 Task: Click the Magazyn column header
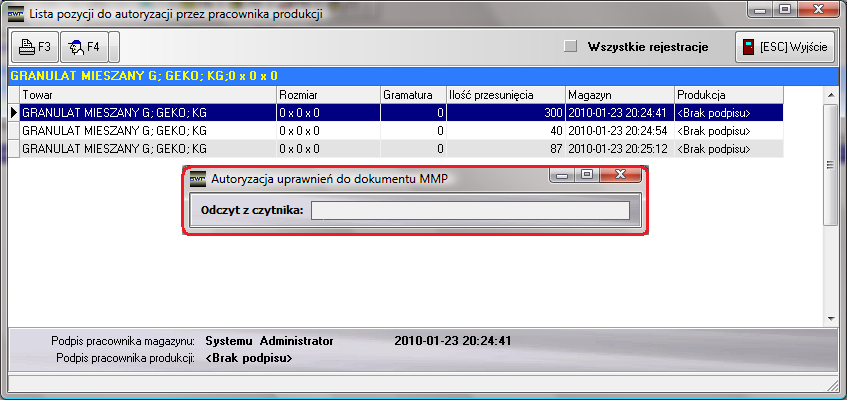619,94
